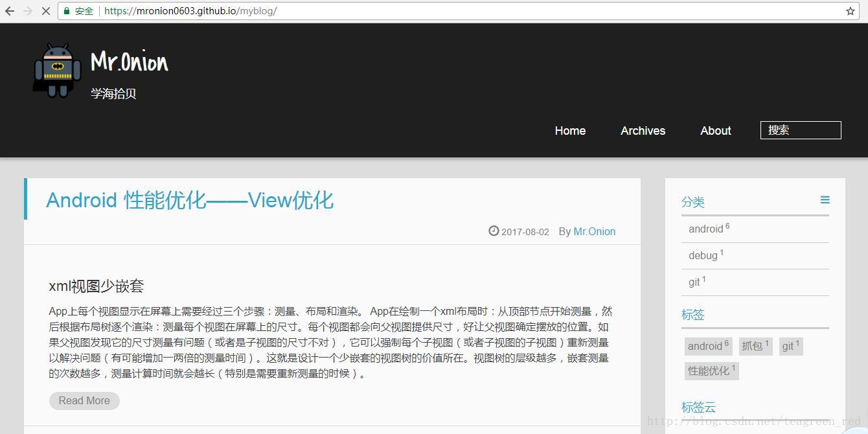Click the 2017-08-02 post date
The image size is (868, 434).
pos(525,231)
